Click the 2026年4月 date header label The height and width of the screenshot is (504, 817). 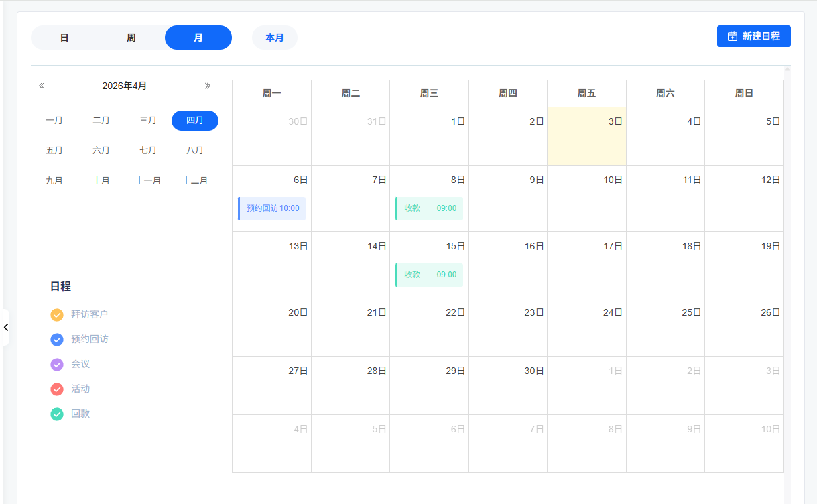click(x=125, y=86)
